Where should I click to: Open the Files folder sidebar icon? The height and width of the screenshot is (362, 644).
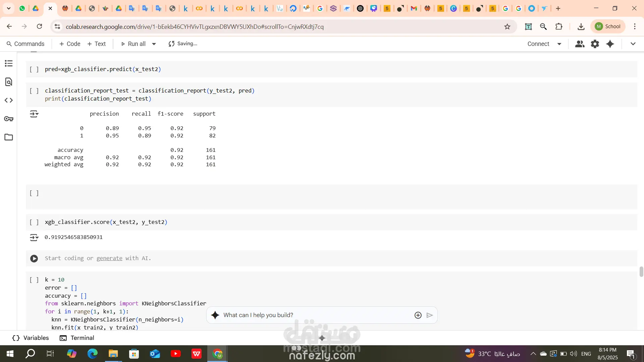coord(9,137)
